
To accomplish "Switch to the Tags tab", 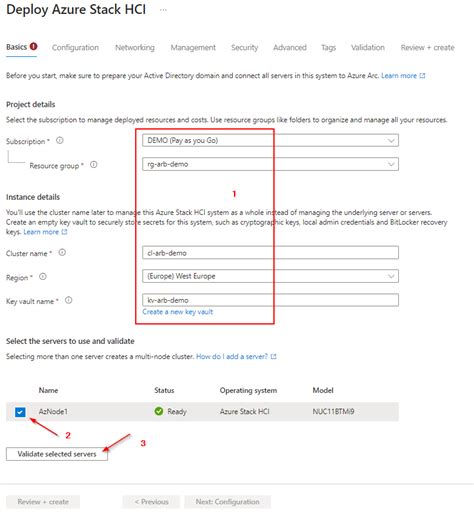I will coord(328,48).
